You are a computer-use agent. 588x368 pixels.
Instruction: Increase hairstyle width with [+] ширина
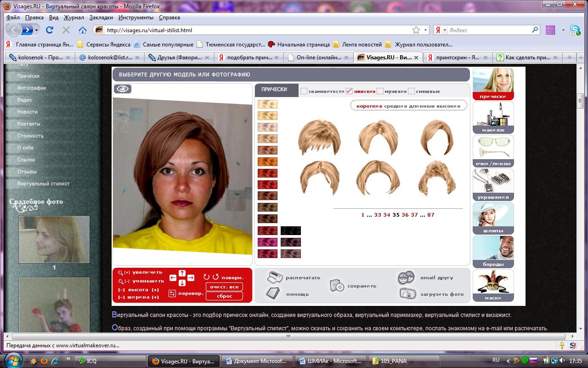pyautogui.click(x=155, y=297)
